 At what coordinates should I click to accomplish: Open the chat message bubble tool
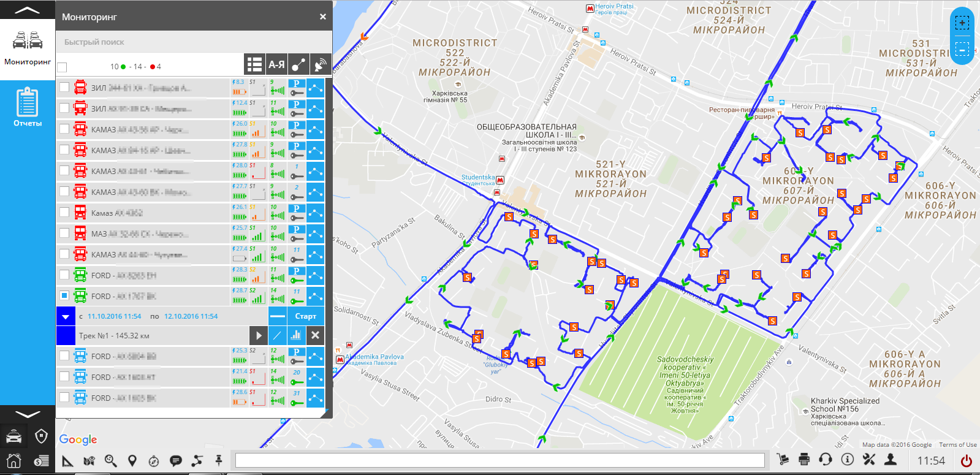175,460
